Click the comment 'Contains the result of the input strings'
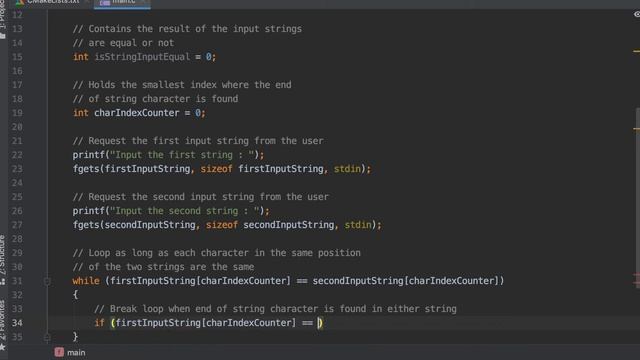 click(x=187, y=29)
